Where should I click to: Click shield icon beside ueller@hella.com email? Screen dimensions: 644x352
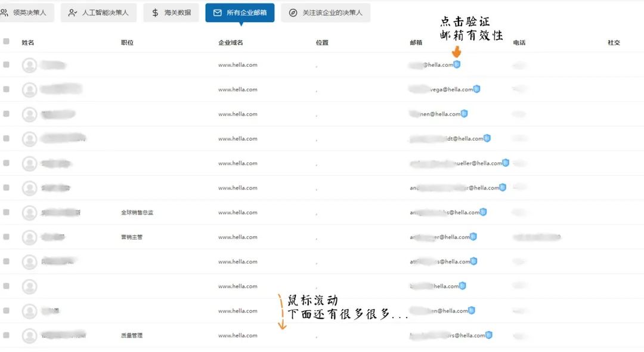[506, 163]
